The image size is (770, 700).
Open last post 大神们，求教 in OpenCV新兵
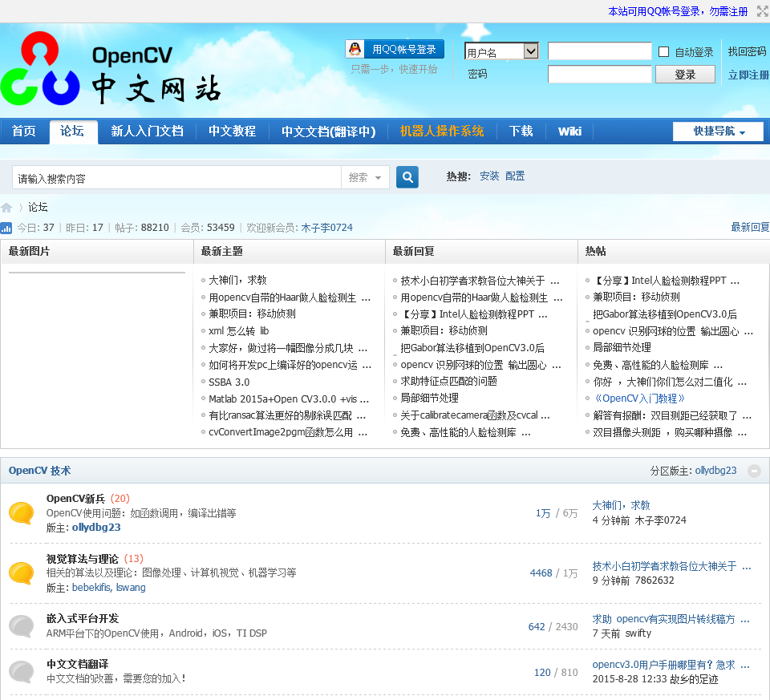[621, 505]
